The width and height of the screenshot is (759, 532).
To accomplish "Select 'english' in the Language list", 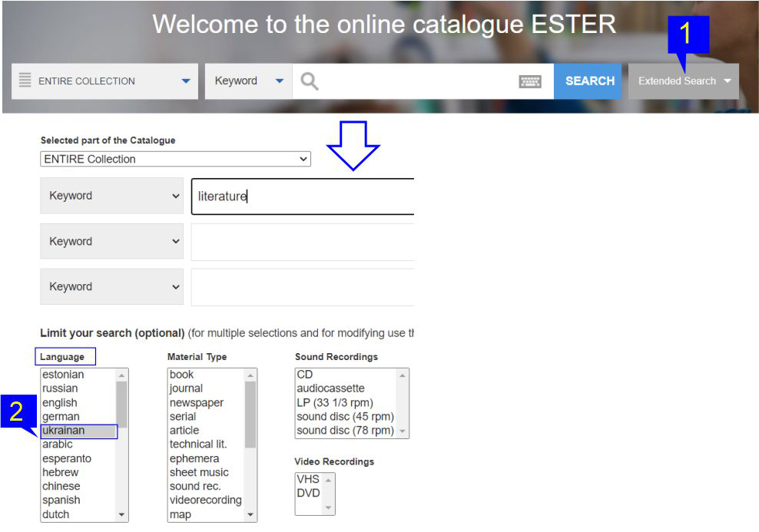I will pyautogui.click(x=60, y=402).
